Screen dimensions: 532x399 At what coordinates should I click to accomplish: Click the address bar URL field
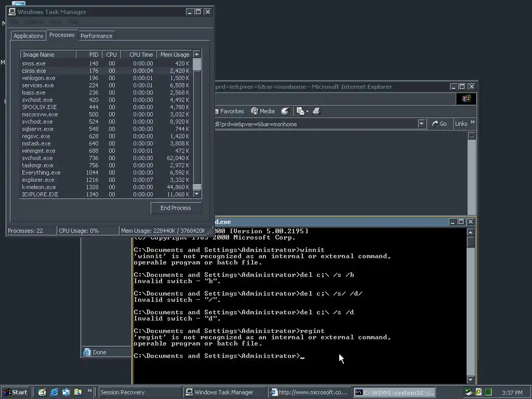[x=316, y=124]
